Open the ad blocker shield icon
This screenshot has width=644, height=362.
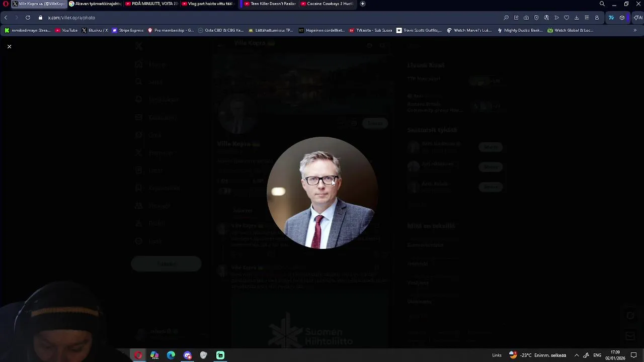[536, 18]
